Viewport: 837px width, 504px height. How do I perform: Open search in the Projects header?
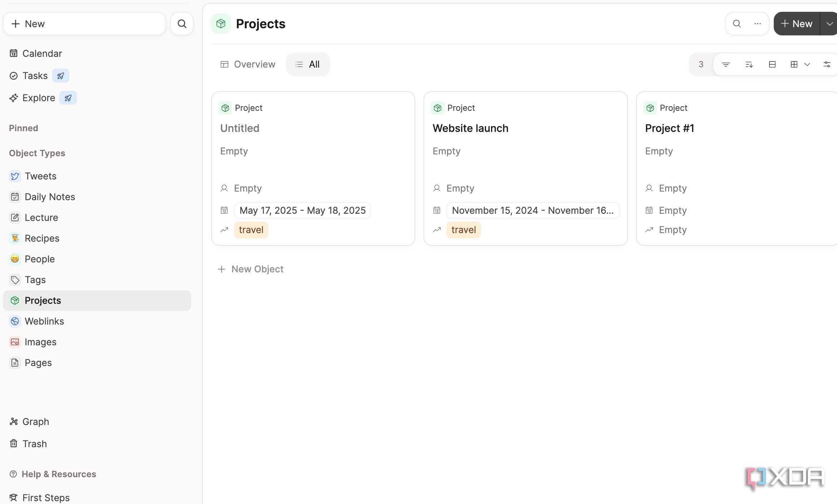(x=737, y=24)
